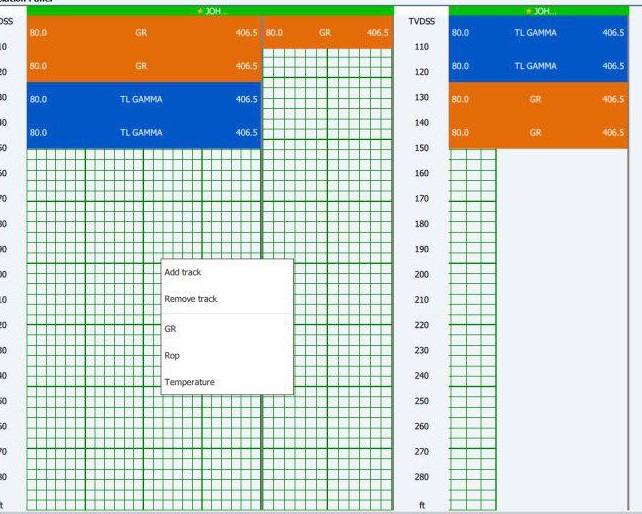This screenshot has height=514, width=642.
Task: Click depth value 110 in the middle depth column
Action: 421,47
